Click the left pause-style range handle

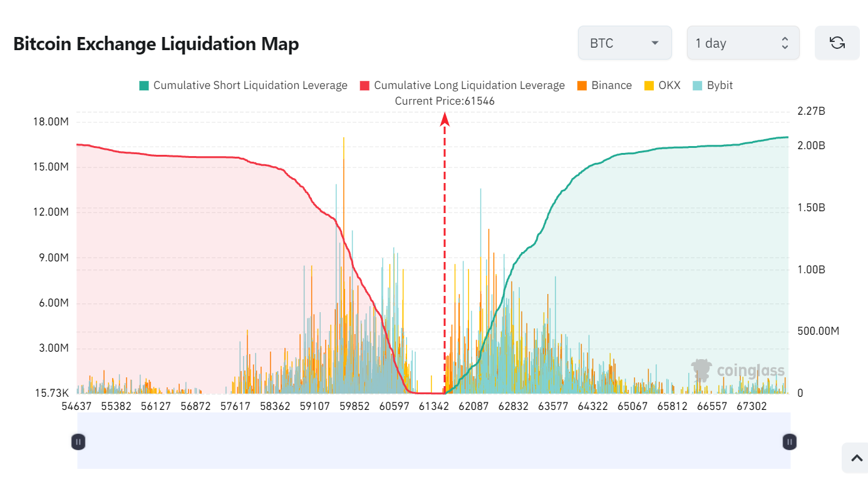tap(78, 442)
